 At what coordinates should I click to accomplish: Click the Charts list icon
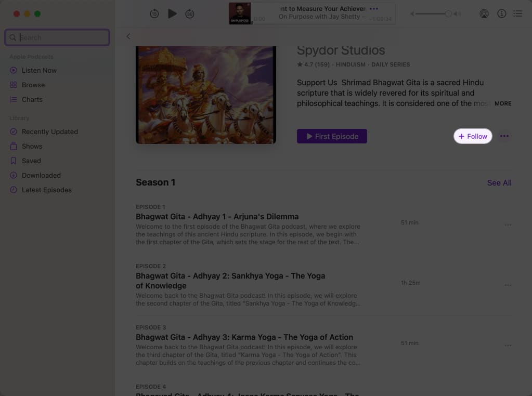(13, 99)
